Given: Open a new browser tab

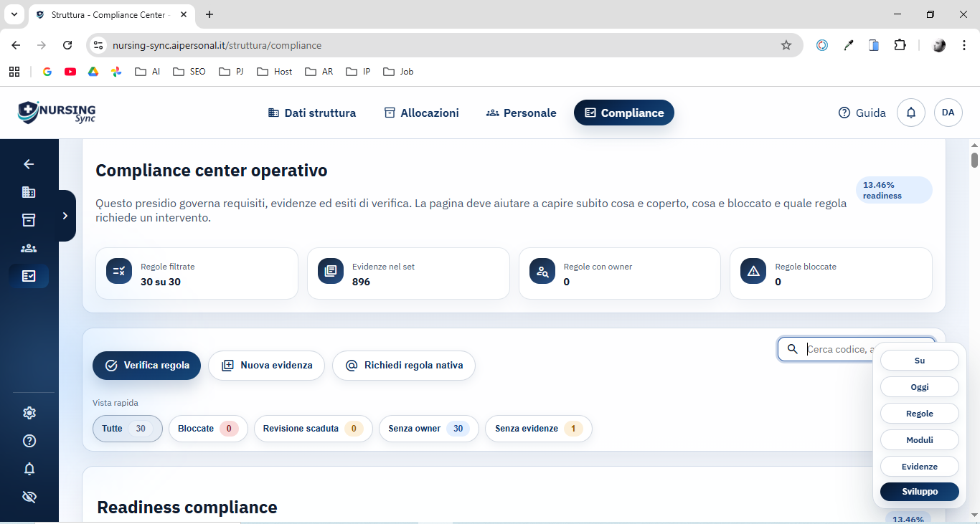Looking at the screenshot, I should (x=209, y=14).
